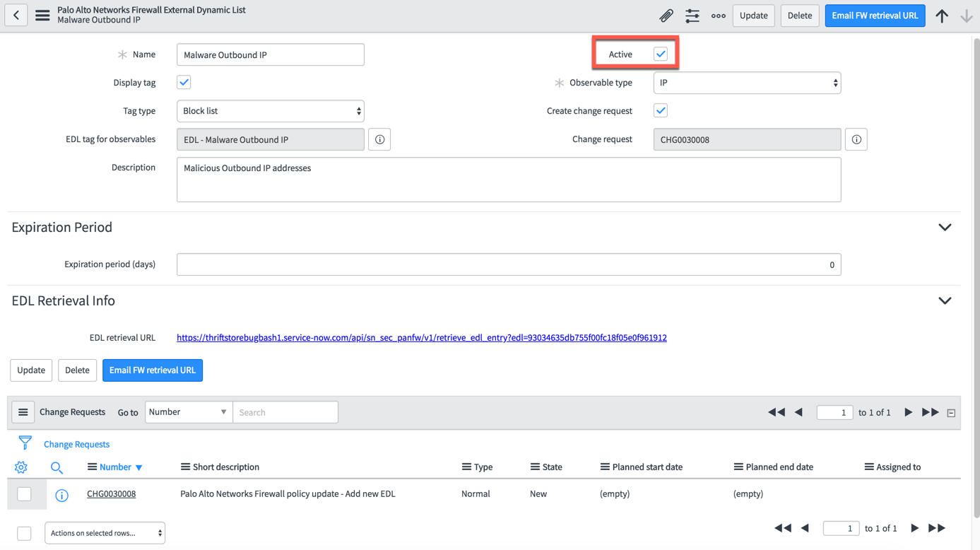Viewport: 980px width, 550px height.
Task: Click the bottom Update button
Action: coord(31,370)
